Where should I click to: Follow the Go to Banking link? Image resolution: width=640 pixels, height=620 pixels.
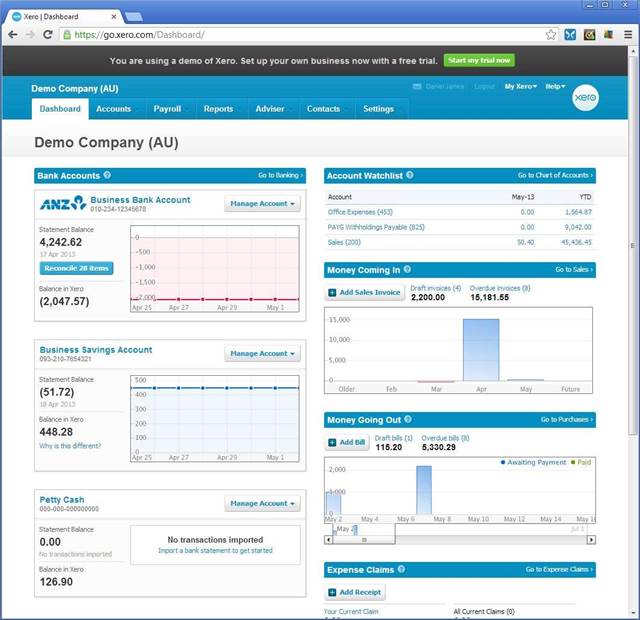click(280, 175)
